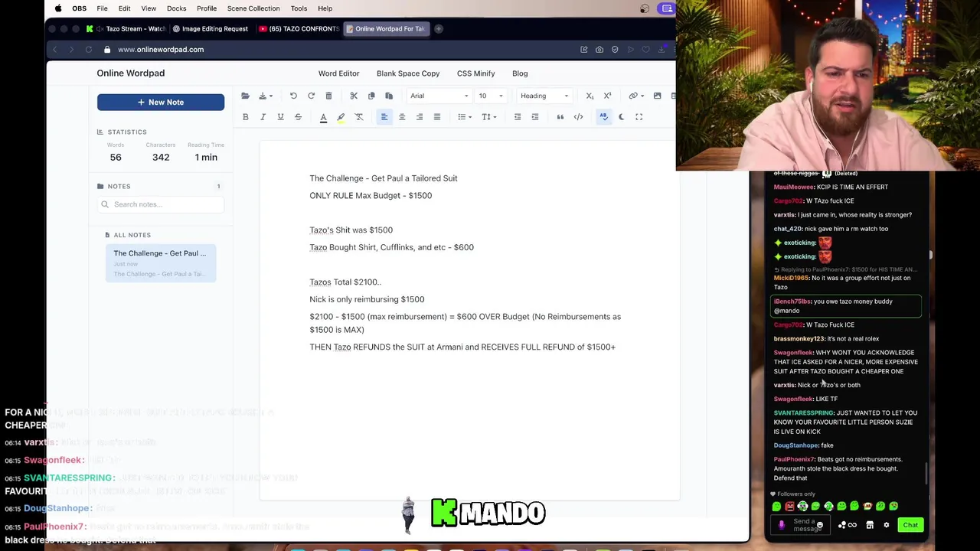Right align the text
Viewport: 980px width, 551px height.
tap(420, 117)
